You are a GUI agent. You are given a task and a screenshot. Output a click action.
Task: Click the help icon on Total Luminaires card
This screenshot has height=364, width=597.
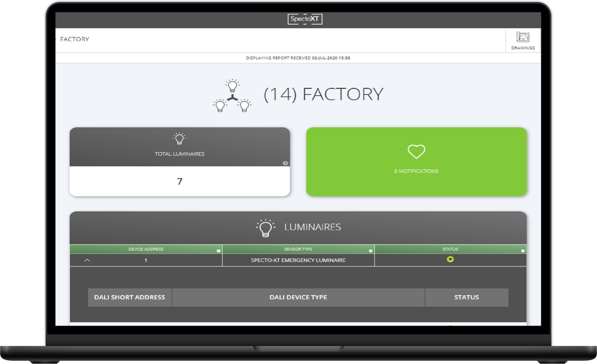pos(285,163)
